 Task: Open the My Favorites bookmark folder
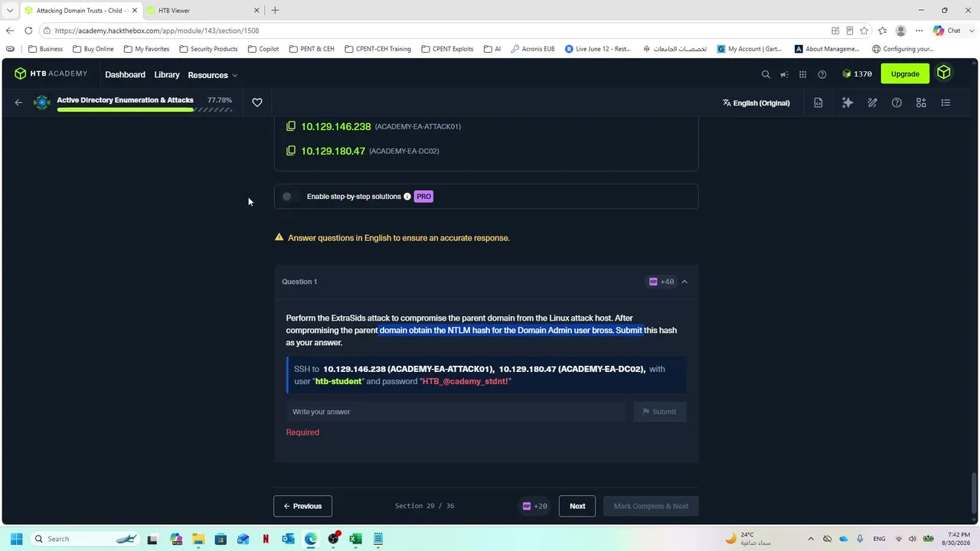(146, 49)
